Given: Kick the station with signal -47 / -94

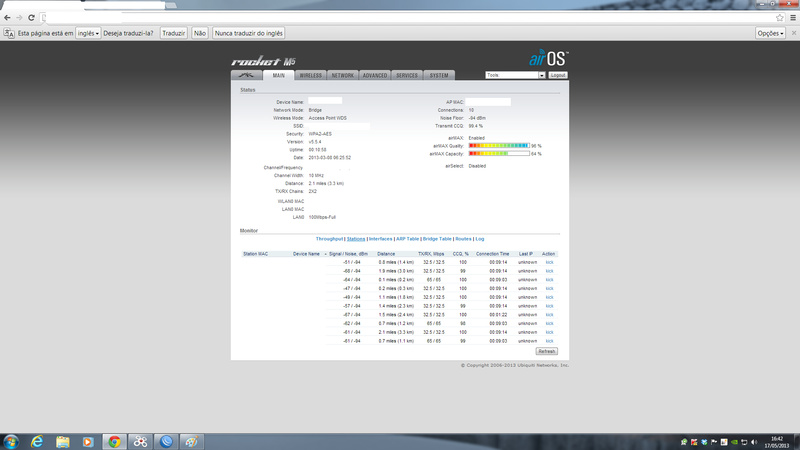Looking at the screenshot, I should (x=549, y=288).
